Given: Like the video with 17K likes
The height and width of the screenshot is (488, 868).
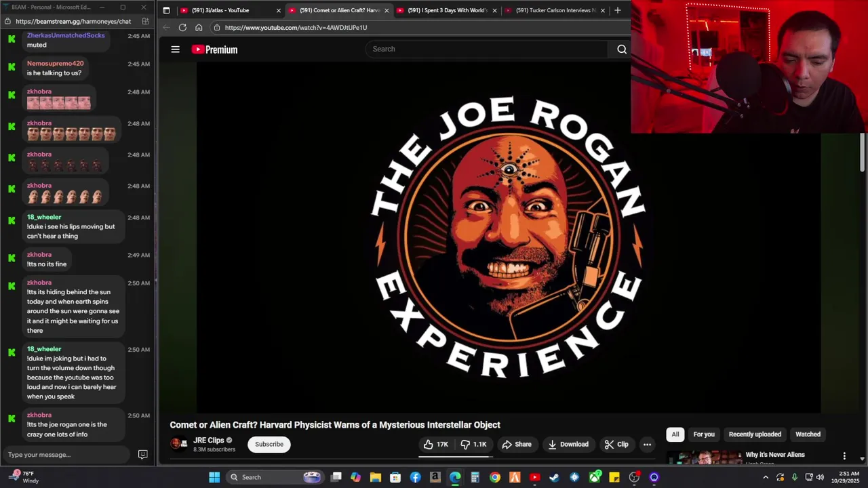Looking at the screenshot, I should click(435, 444).
